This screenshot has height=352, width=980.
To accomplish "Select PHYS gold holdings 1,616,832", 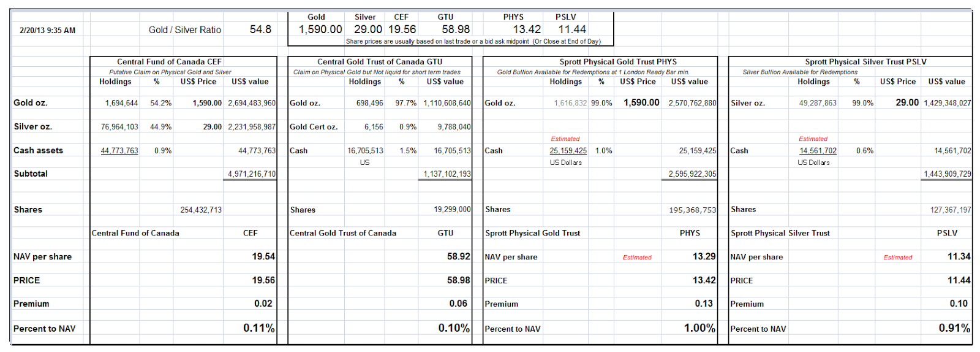I will coord(570,103).
